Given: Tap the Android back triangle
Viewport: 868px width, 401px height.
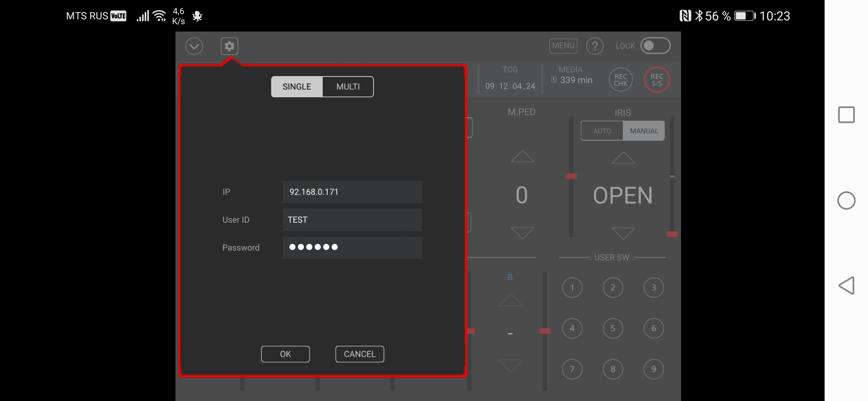Looking at the screenshot, I should point(846,286).
